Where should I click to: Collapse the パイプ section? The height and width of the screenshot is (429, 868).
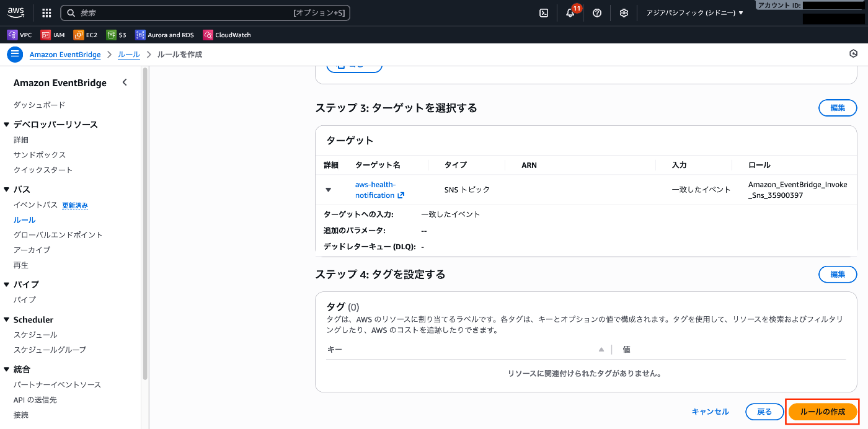(7, 285)
